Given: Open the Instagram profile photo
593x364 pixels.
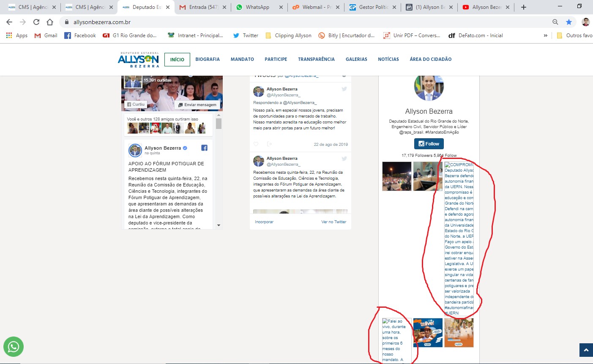Looking at the screenshot, I should 429,88.
